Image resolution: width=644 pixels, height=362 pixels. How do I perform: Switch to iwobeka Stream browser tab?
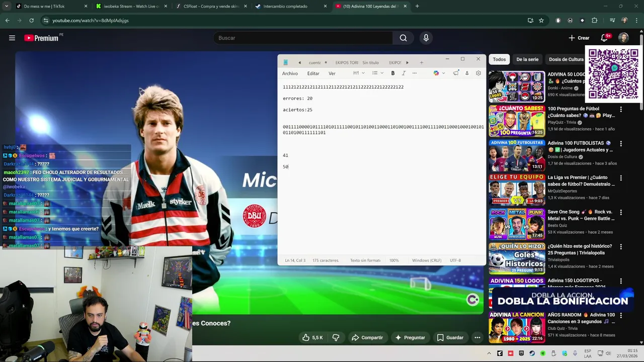131,6
